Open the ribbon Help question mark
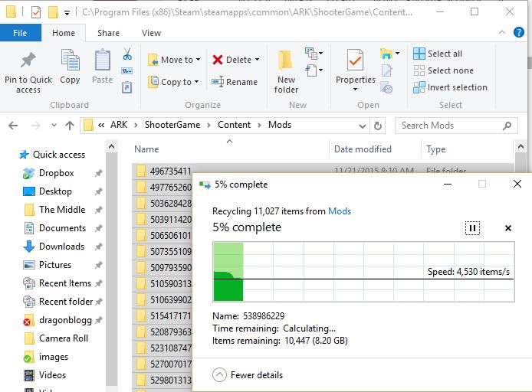The width and height of the screenshot is (532, 392). (x=519, y=32)
